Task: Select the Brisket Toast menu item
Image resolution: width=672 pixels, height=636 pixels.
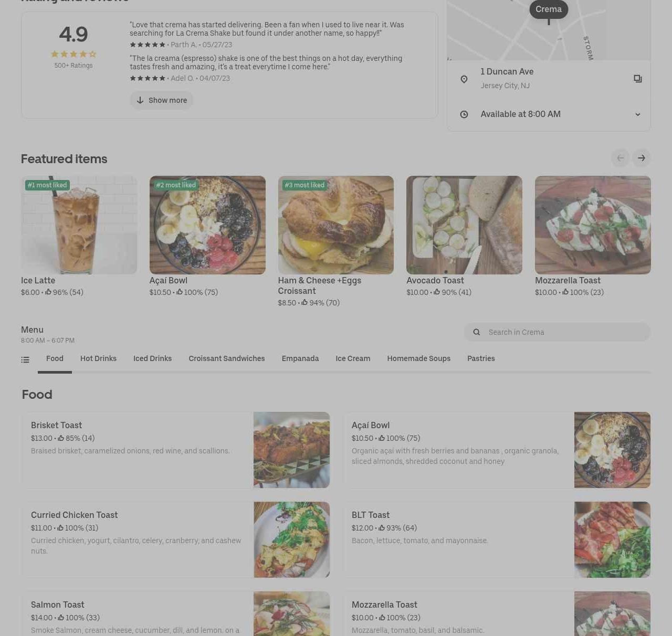Action: [x=175, y=450]
